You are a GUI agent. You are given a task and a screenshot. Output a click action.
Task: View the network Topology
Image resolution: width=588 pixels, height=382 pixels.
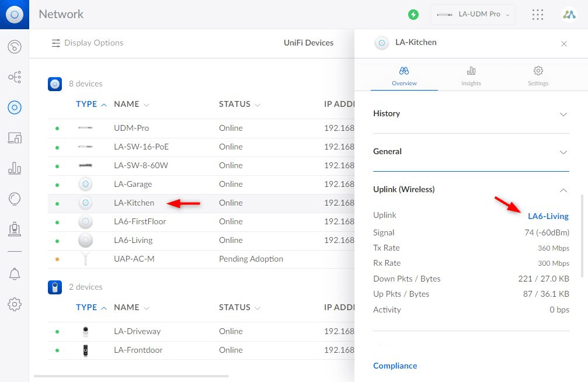click(14, 77)
